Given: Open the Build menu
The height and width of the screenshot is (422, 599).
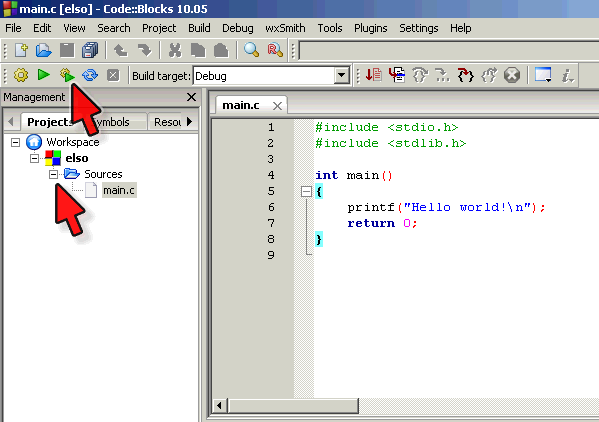Looking at the screenshot, I should [x=199, y=28].
